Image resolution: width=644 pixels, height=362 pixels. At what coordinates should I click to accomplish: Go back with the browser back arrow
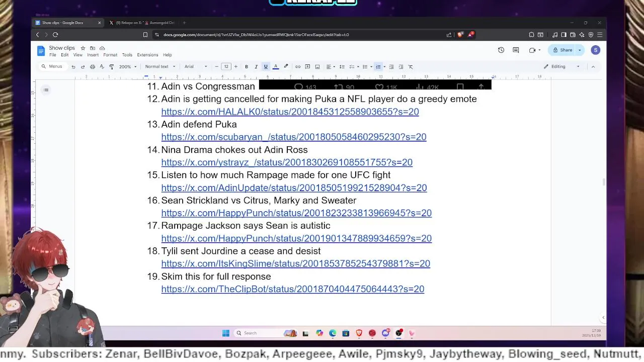37,35
